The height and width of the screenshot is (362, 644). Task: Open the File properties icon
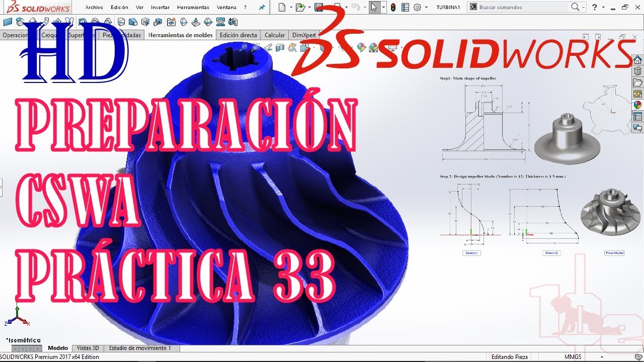pos(405,7)
